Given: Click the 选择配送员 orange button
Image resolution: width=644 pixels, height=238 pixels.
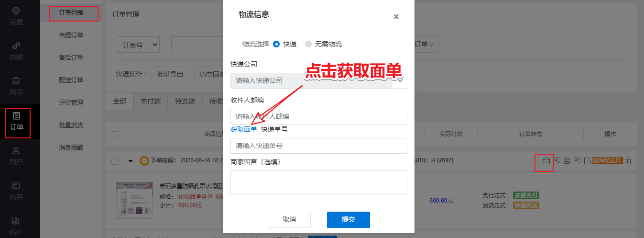Looking at the screenshot, I should (x=607, y=160).
